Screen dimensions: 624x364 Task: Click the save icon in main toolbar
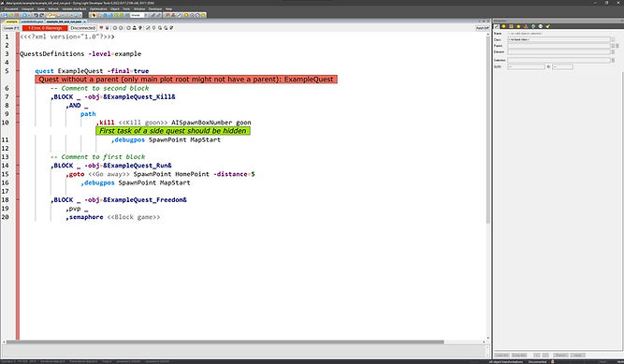6,15
